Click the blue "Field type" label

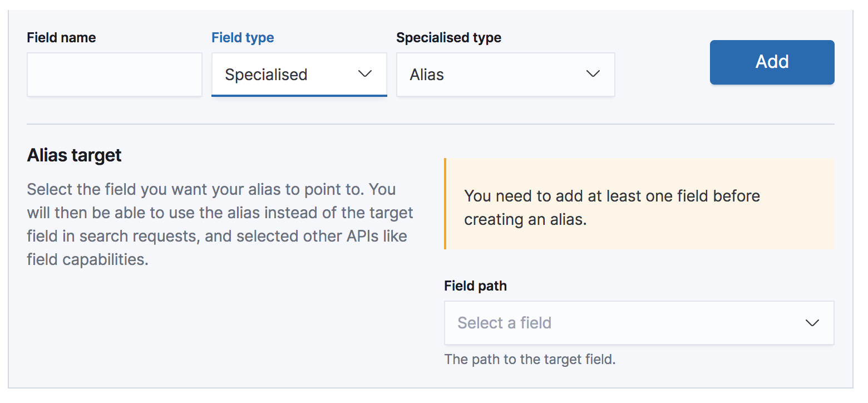point(243,38)
